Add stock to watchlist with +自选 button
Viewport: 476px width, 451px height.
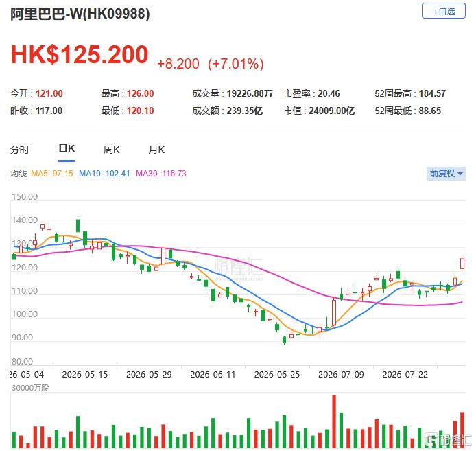pos(443,11)
